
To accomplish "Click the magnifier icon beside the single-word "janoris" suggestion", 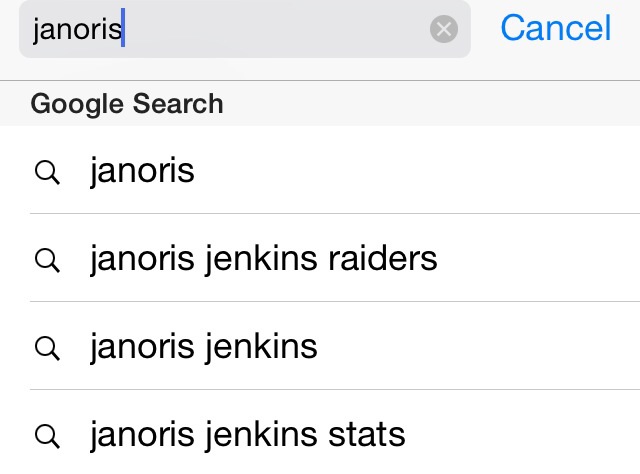I will 47,172.
